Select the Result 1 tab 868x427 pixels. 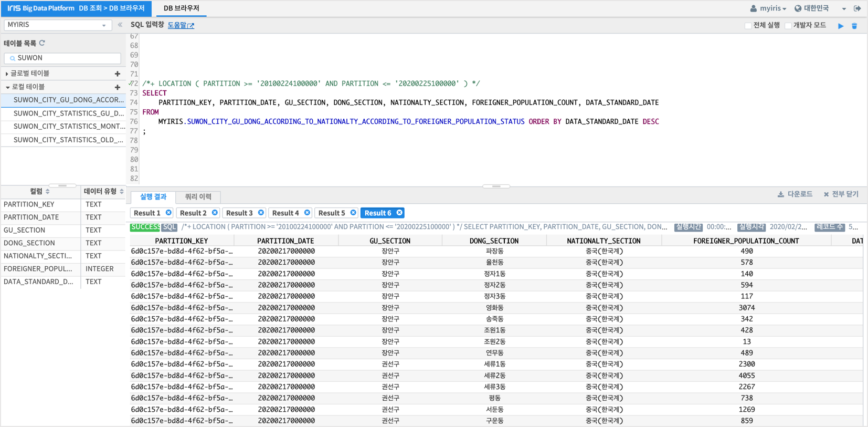point(147,213)
